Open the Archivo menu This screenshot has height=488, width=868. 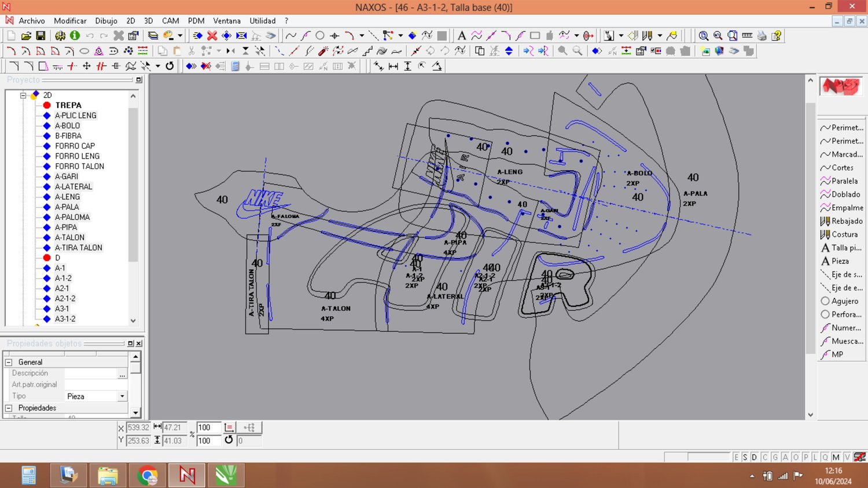[32, 21]
